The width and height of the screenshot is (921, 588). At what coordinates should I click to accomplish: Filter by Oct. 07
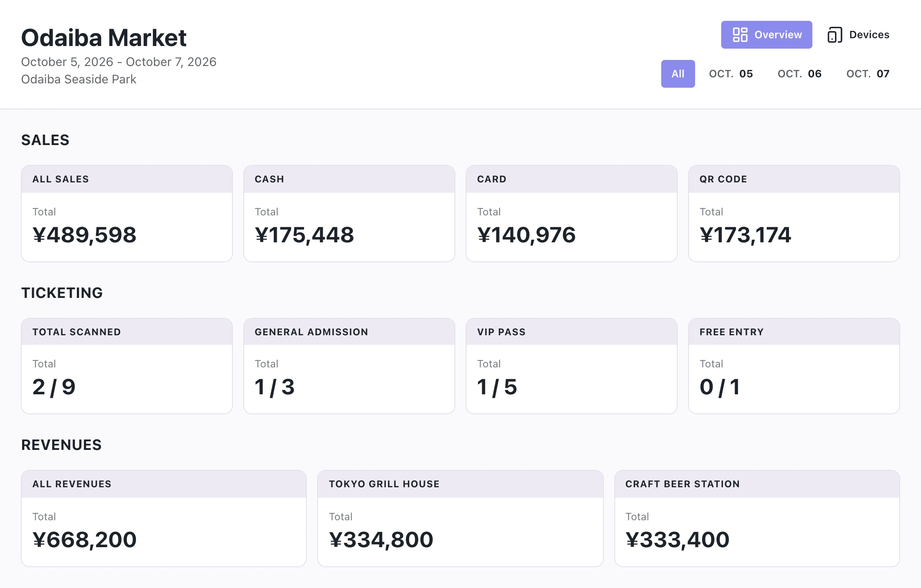coord(868,74)
